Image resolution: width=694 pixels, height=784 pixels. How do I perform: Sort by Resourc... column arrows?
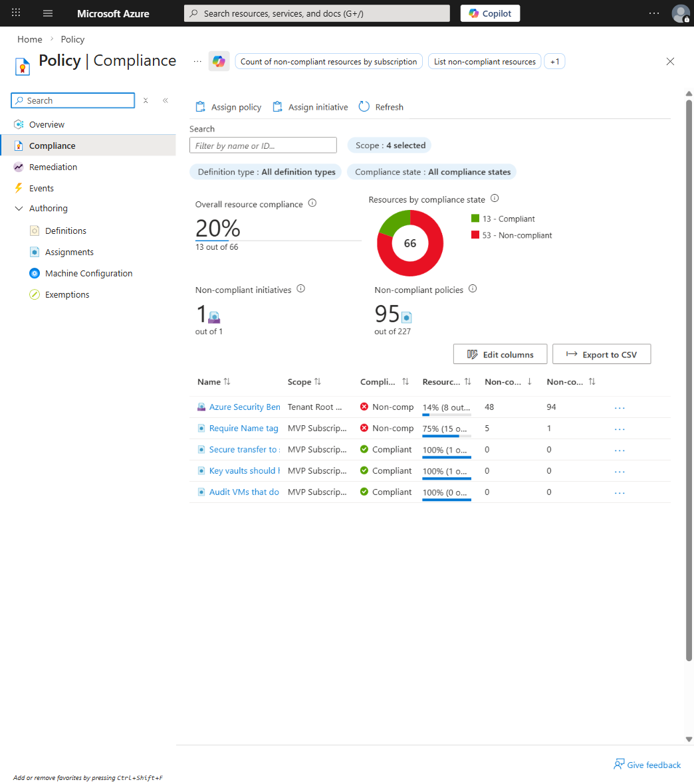[468, 381]
